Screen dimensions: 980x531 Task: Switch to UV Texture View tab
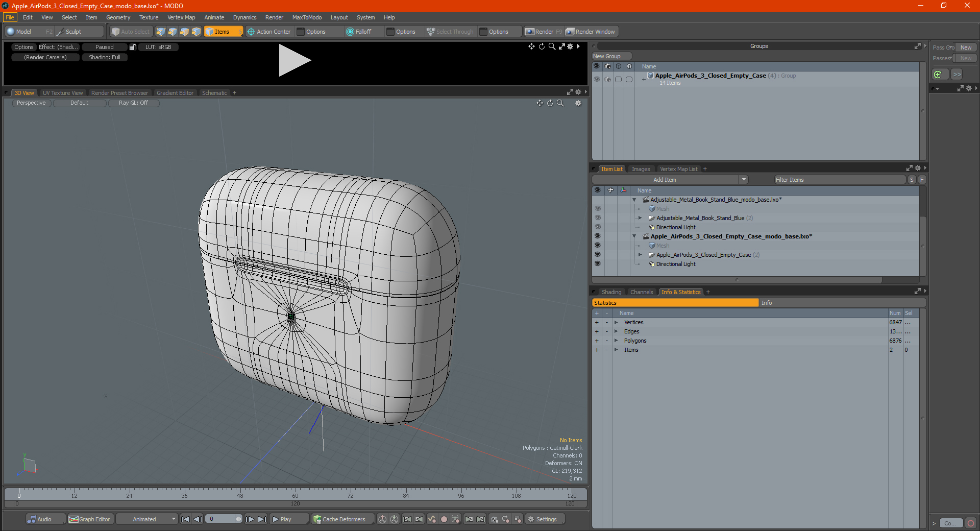point(63,93)
